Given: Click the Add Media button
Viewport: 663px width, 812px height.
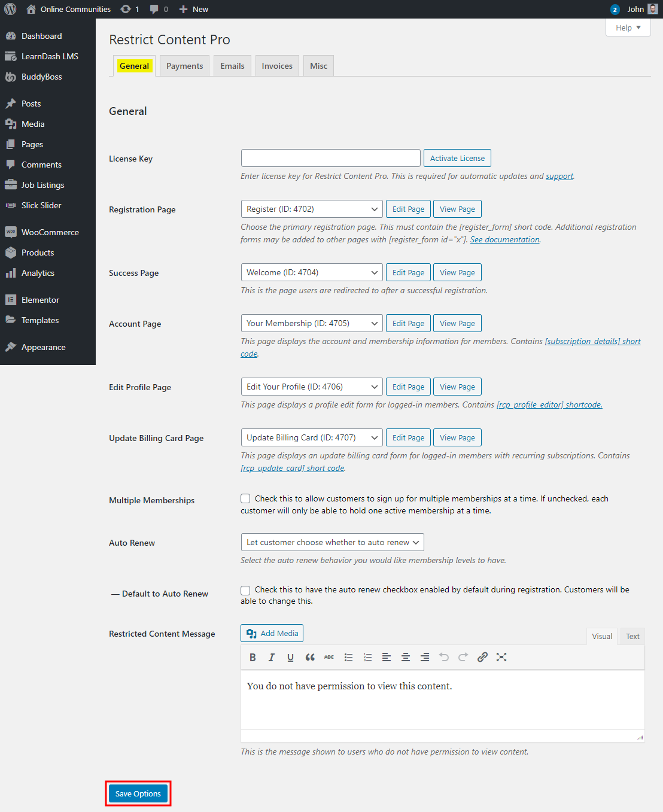Looking at the screenshot, I should pyautogui.click(x=272, y=633).
